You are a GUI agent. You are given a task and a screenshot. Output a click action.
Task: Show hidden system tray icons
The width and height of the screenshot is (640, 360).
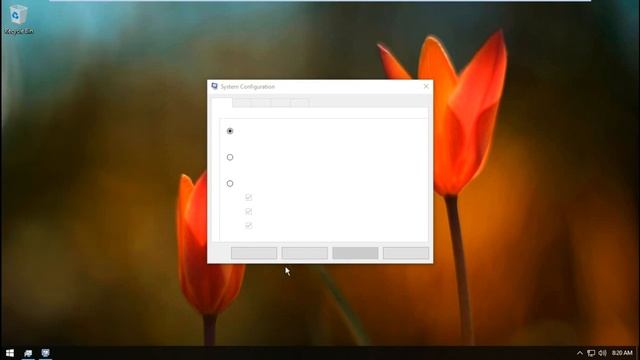tap(580, 353)
